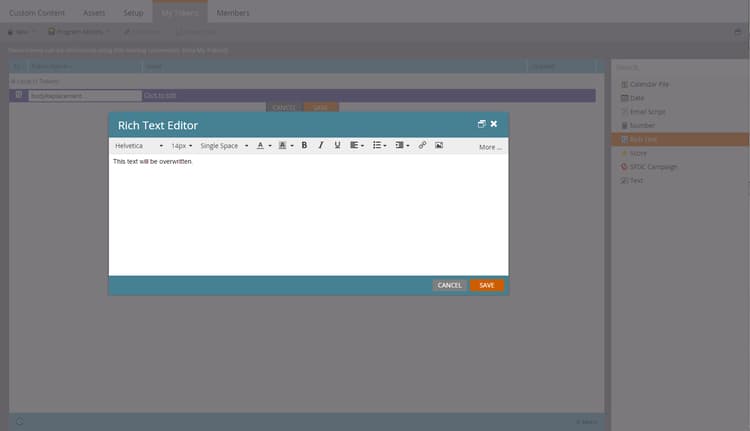Select the Calendar File token type

[x=649, y=84]
